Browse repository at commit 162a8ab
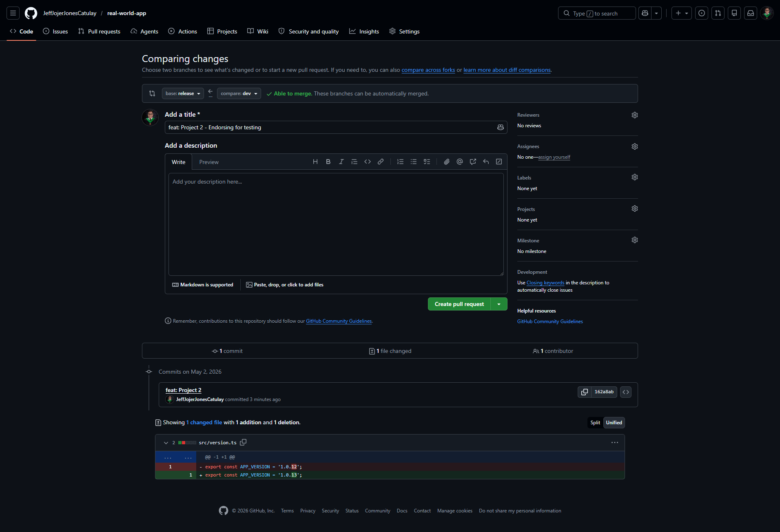780x532 pixels. tap(626, 392)
